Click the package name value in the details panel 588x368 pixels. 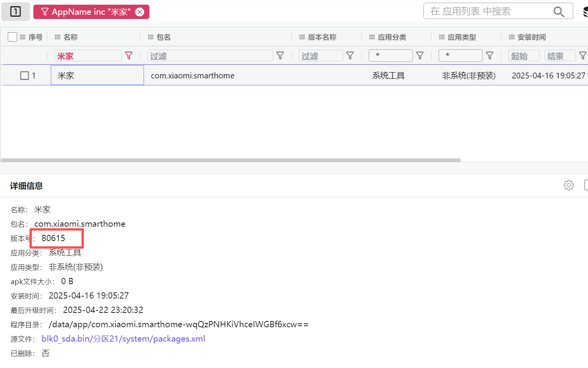pos(80,224)
